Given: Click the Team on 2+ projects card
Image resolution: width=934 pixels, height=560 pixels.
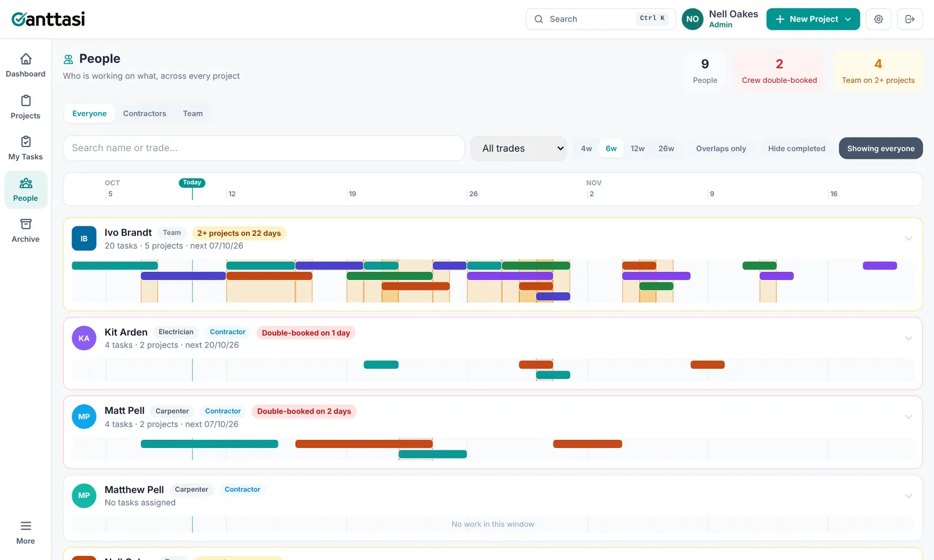Looking at the screenshot, I should (x=878, y=71).
